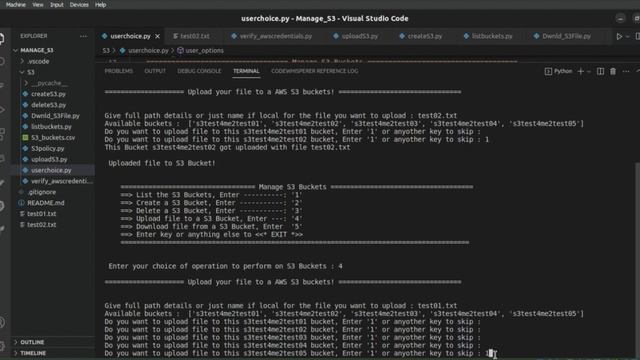
Task: Click the terminal scrollbar thumb
Action: [x=637, y=260]
